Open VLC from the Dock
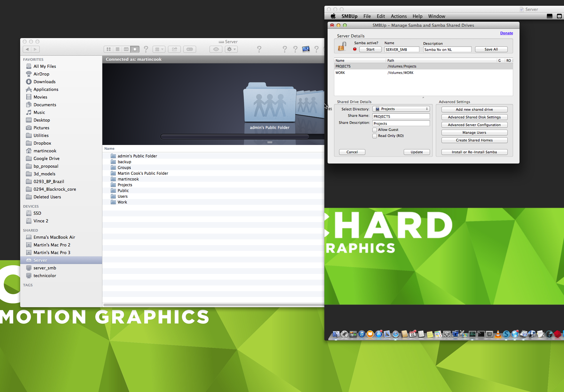 point(498,334)
